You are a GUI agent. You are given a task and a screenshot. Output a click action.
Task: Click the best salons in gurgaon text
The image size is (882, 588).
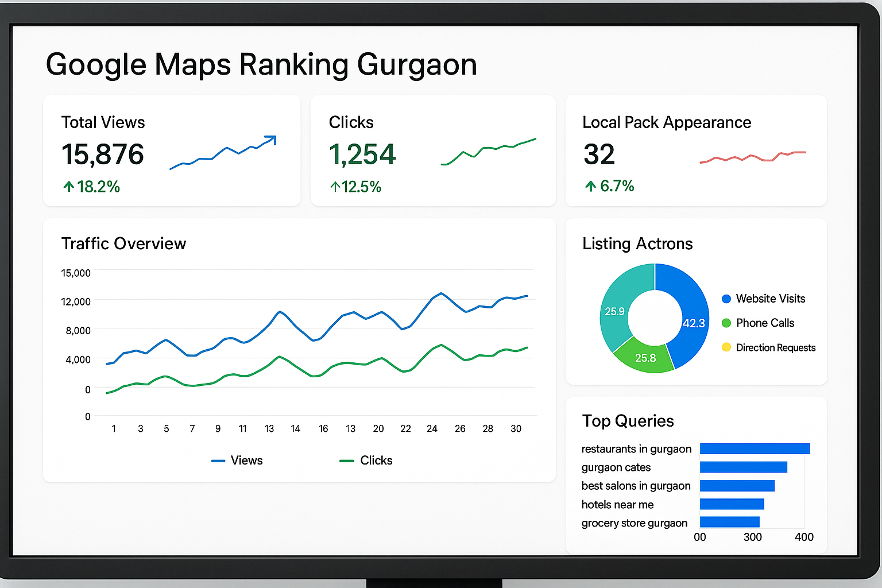636,486
